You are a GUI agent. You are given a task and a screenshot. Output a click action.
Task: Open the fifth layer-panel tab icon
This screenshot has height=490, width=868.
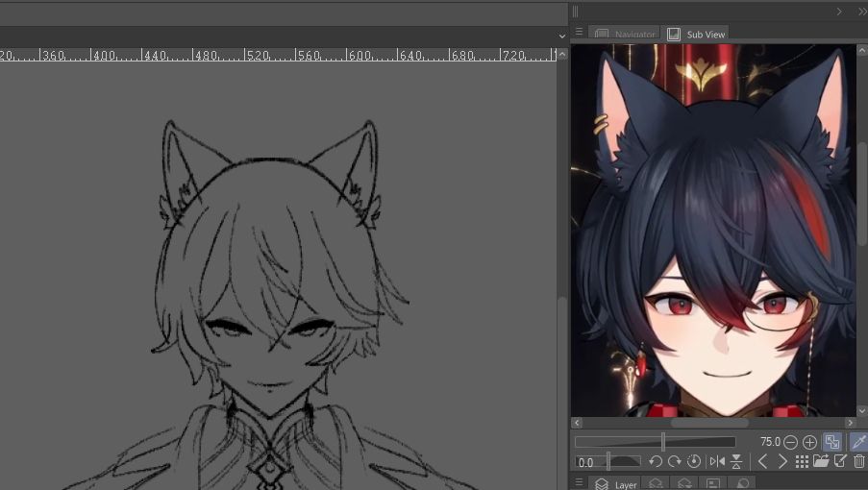click(743, 484)
